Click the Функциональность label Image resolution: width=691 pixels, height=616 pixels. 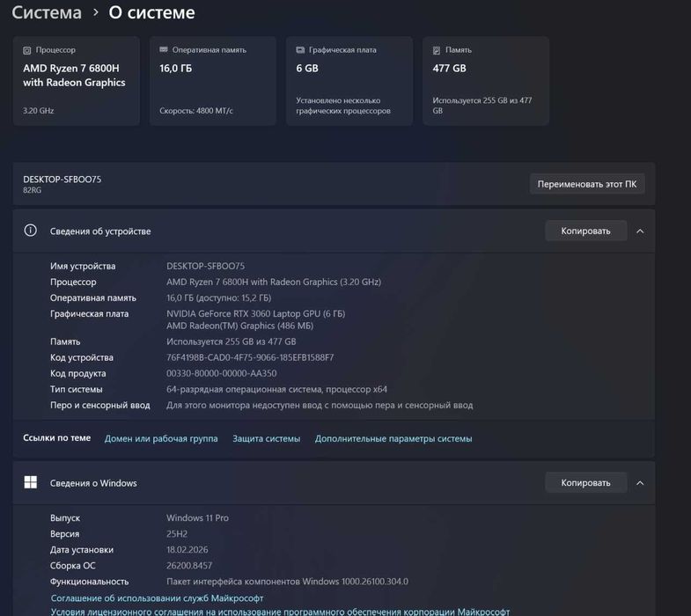pos(90,581)
